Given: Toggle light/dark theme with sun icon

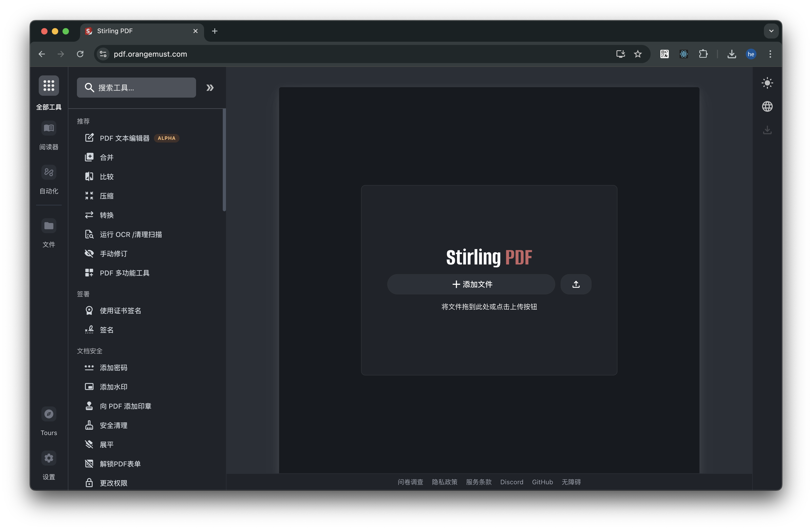Looking at the screenshot, I should click(x=767, y=83).
